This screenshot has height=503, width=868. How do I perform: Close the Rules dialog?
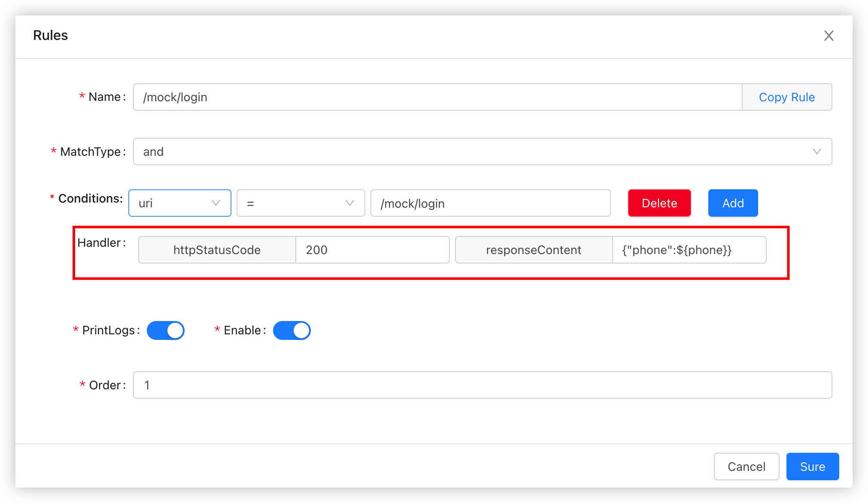pyautogui.click(x=829, y=36)
